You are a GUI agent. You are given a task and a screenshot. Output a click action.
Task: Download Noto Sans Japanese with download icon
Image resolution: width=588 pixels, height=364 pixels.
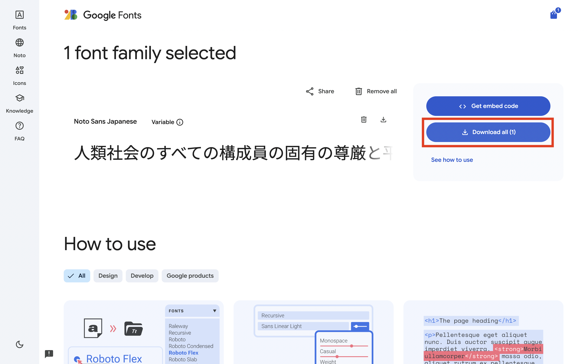point(383,119)
